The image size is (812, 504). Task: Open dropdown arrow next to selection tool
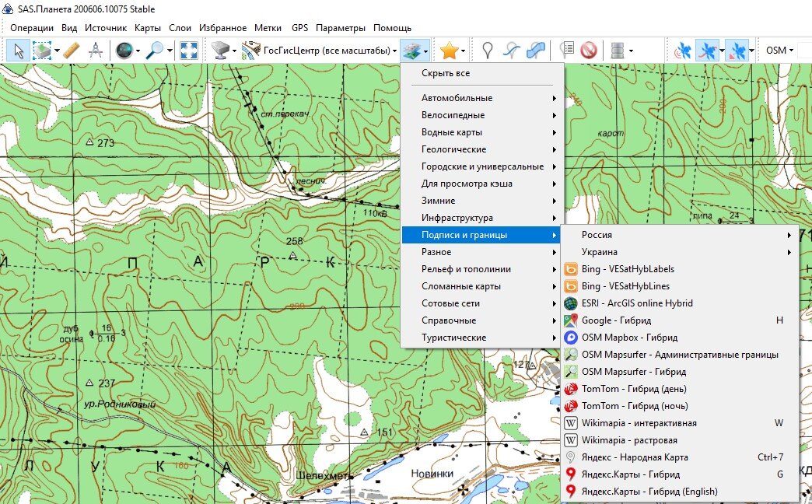(57, 51)
